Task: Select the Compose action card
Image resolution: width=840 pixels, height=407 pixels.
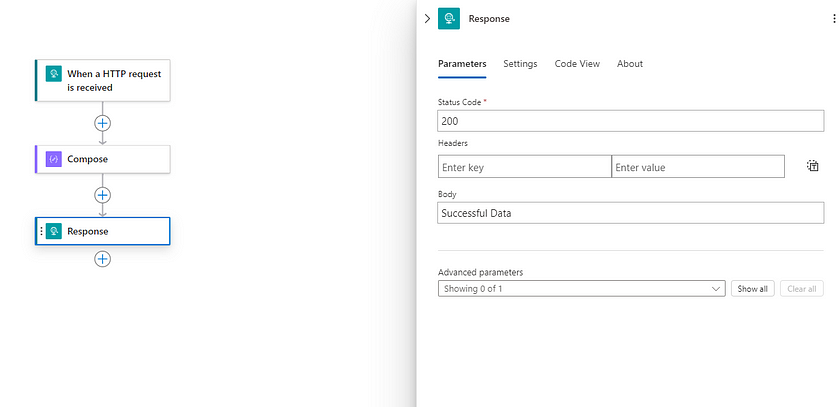Action: pos(103,159)
